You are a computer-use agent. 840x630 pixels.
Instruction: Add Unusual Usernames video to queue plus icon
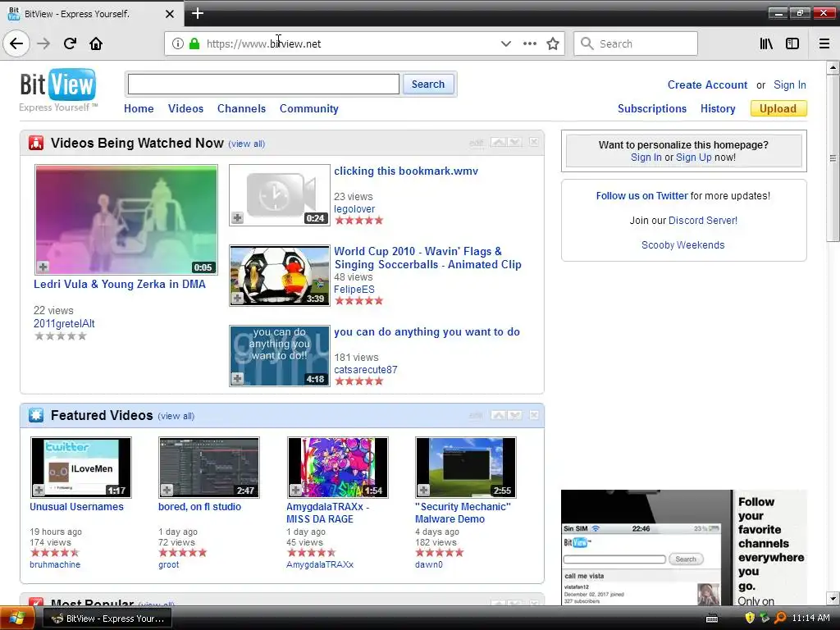(39, 490)
